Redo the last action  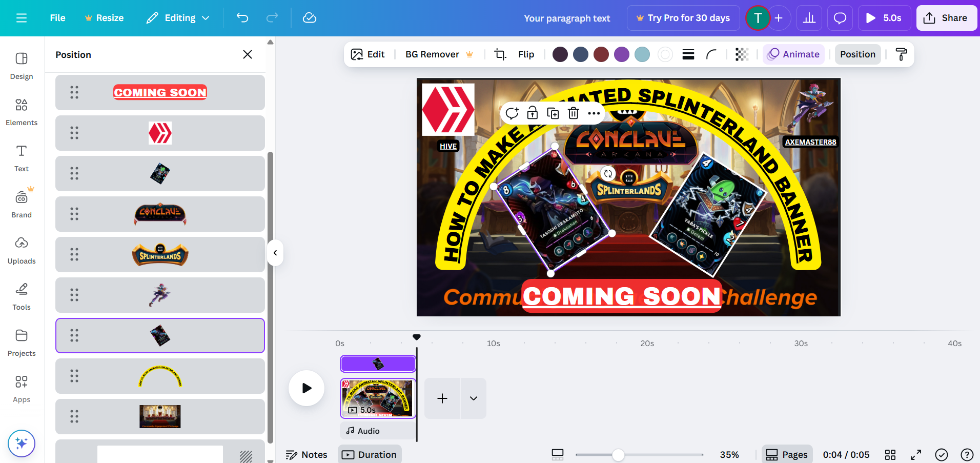point(272,18)
